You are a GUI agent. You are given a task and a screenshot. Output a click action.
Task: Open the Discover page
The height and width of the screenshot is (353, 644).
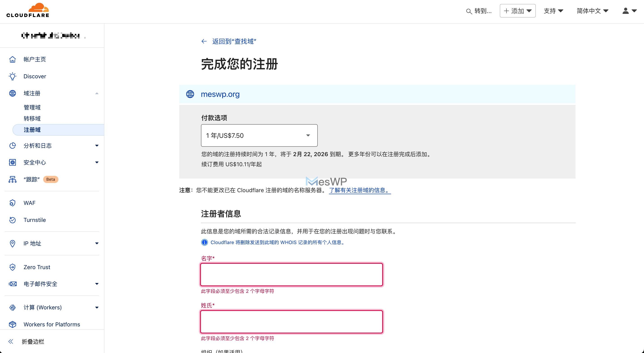[35, 76]
